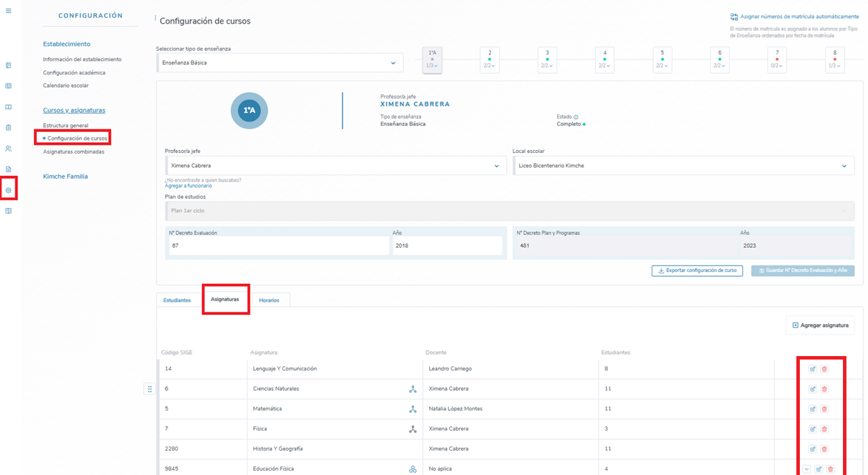Click the Agregar a funcionario link
868x475 pixels.
tap(188, 186)
